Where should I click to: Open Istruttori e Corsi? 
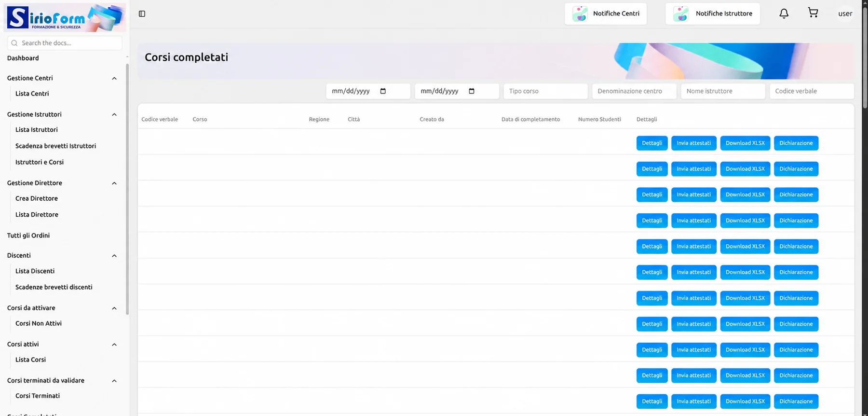pyautogui.click(x=40, y=162)
